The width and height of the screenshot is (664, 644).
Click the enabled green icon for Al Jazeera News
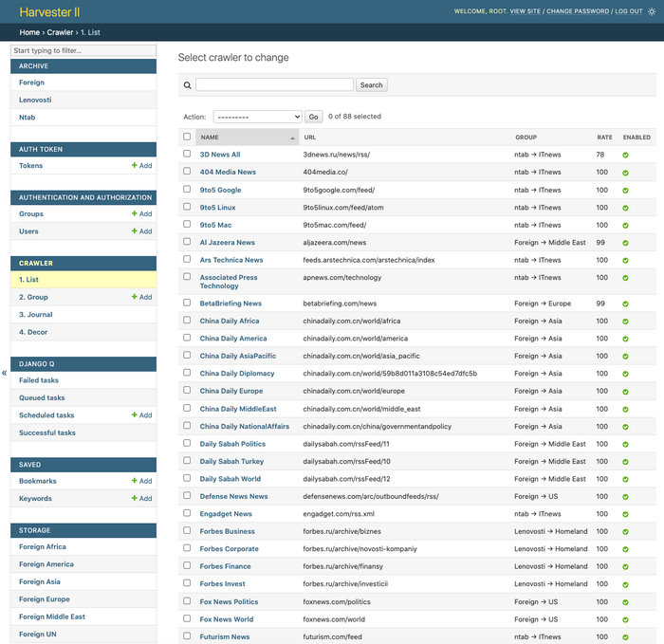pyautogui.click(x=625, y=243)
